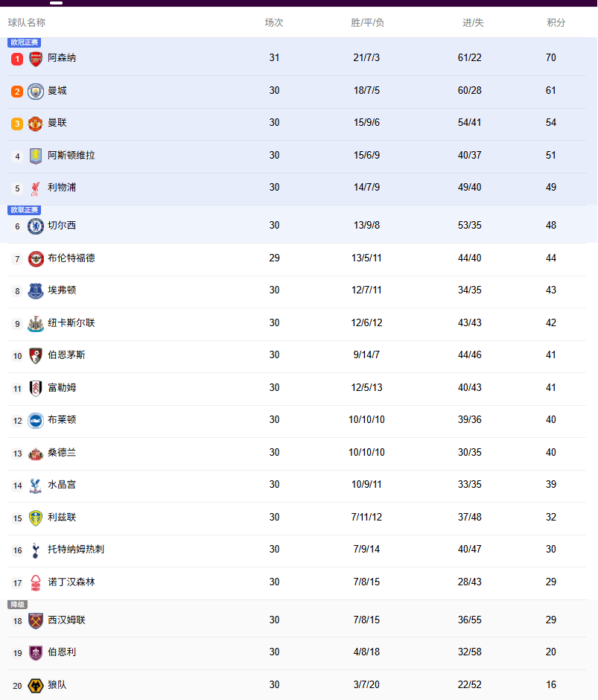Select the 积分 column header
The image size is (598, 700).
click(x=556, y=23)
